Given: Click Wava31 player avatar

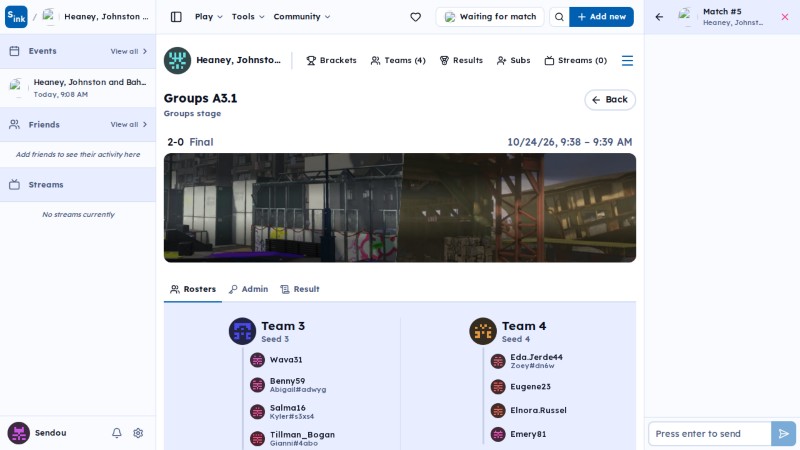Looking at the screenshot, I should (258, 360).
